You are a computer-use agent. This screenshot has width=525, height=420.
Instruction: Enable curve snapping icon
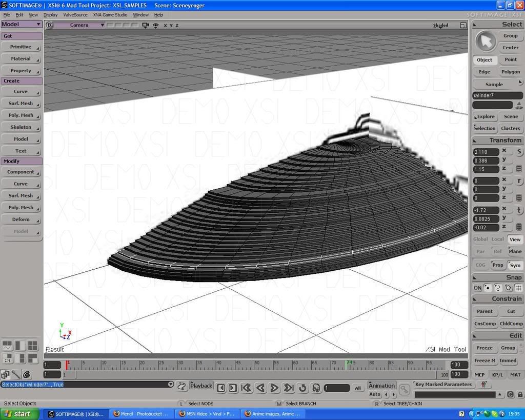pos(498,288)
